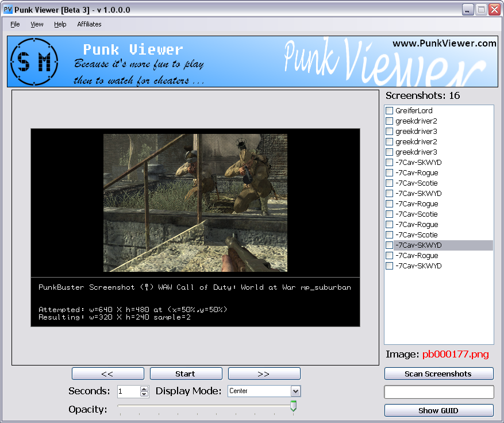
Task: Open the Affiliates menu
Action: 89,24
